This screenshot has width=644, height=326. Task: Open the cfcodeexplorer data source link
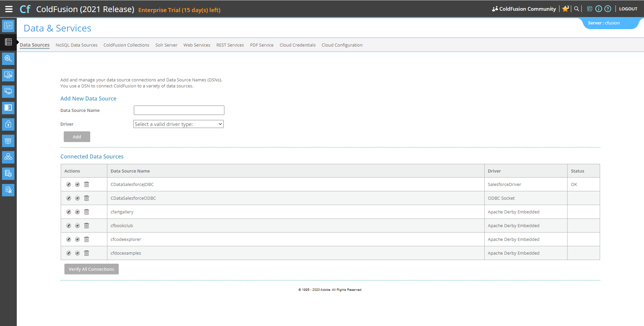pos(126,240)
